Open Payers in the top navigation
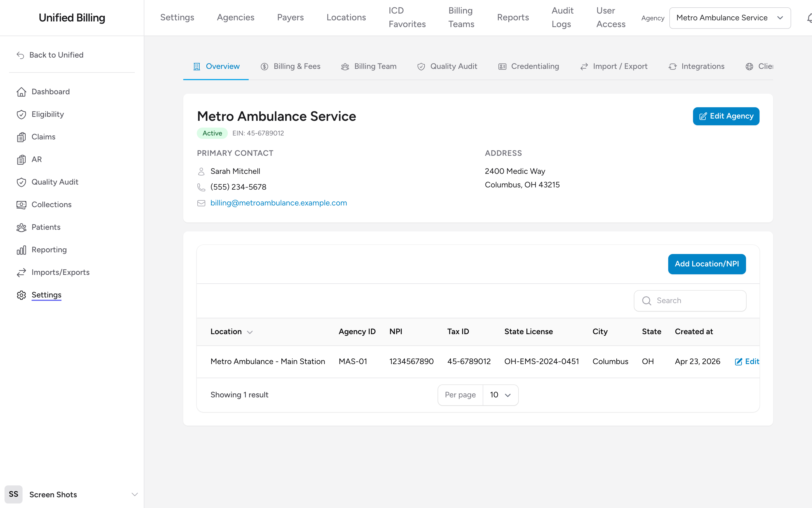 coord(290,17)
